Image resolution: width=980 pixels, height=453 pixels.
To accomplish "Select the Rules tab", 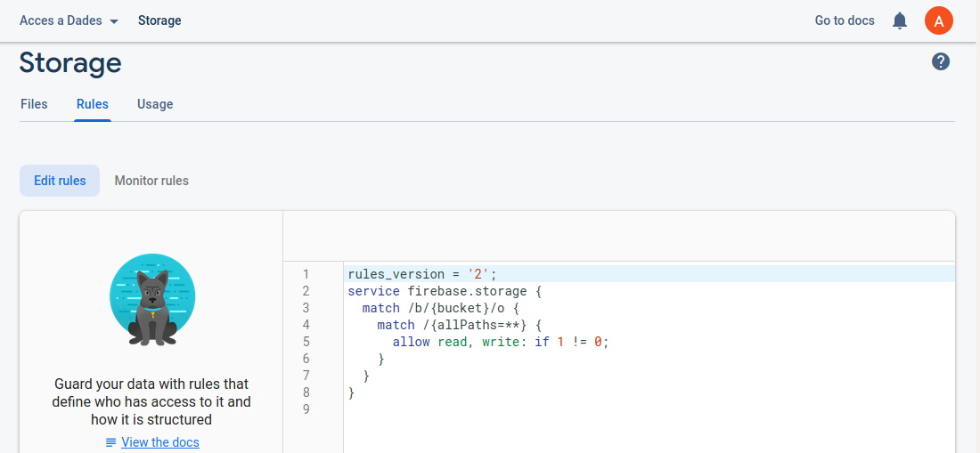I will (93, 104).
